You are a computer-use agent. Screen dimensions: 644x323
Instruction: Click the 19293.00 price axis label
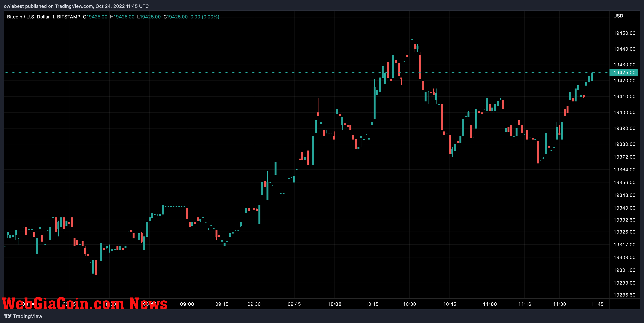624,283
